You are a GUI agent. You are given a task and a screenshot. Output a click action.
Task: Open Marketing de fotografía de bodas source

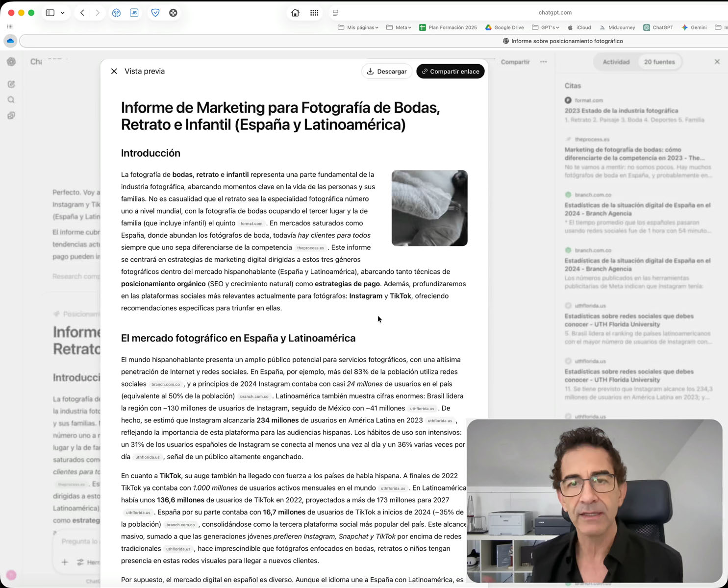click(635, 154)
